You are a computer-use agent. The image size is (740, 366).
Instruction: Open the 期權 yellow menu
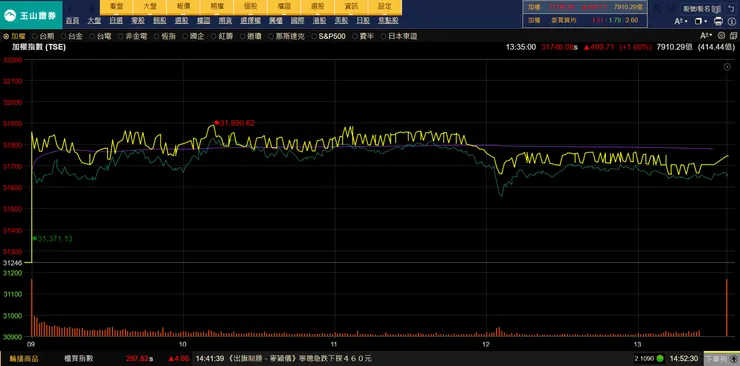(217, 7)
